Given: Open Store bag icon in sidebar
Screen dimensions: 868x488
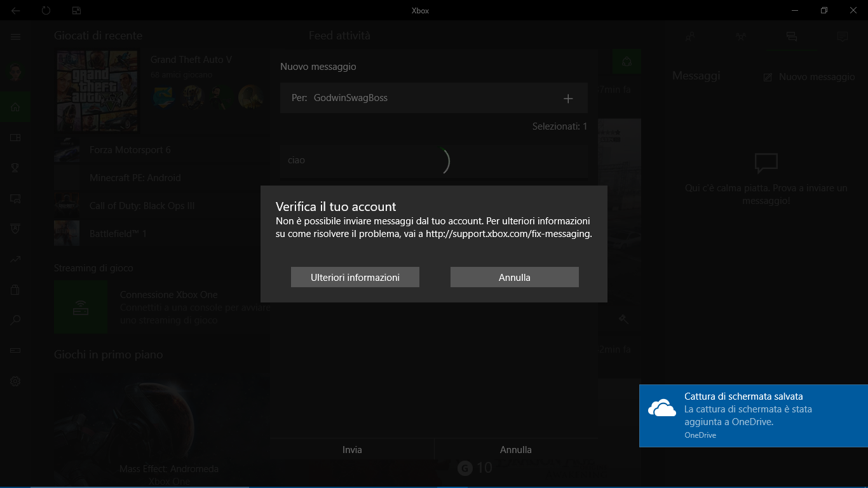Looking at the screenshot, I should [x=16, y=290].
